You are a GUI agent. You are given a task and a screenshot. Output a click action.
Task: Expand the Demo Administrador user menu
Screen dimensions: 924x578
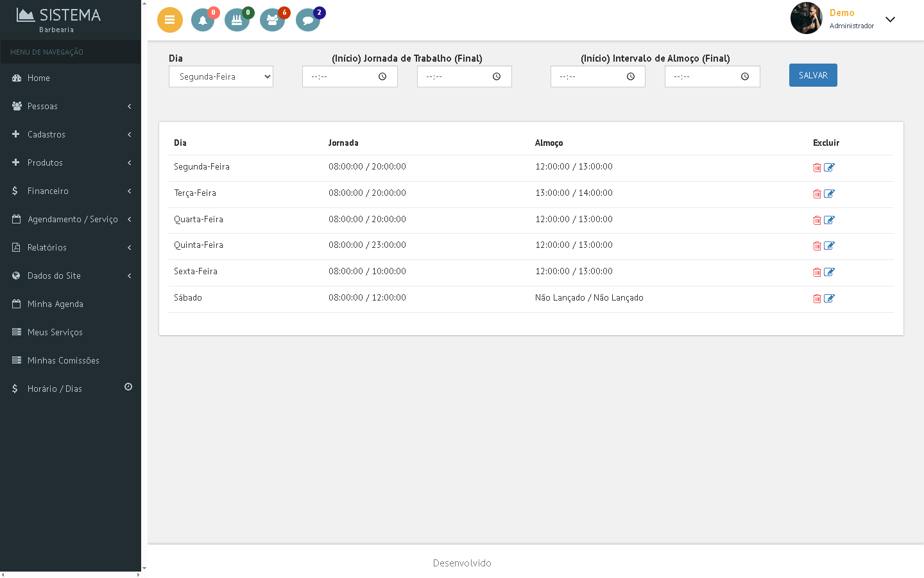889,19
